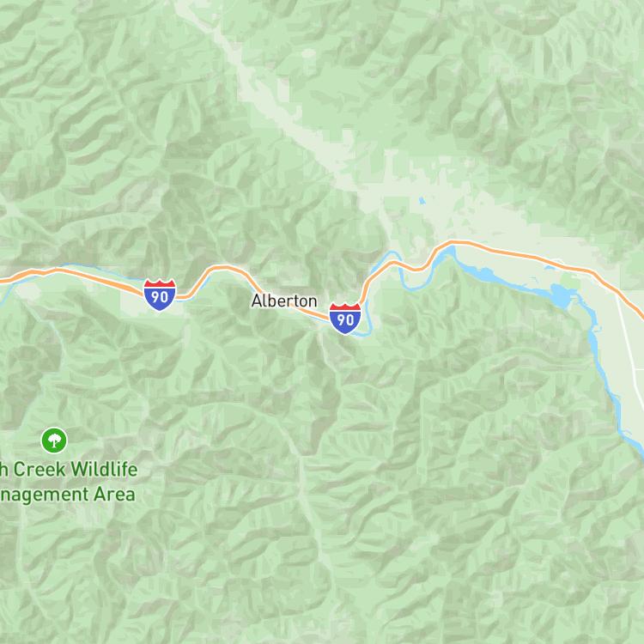Select the green tree park marker icon
644x644 pixels.
54,440
